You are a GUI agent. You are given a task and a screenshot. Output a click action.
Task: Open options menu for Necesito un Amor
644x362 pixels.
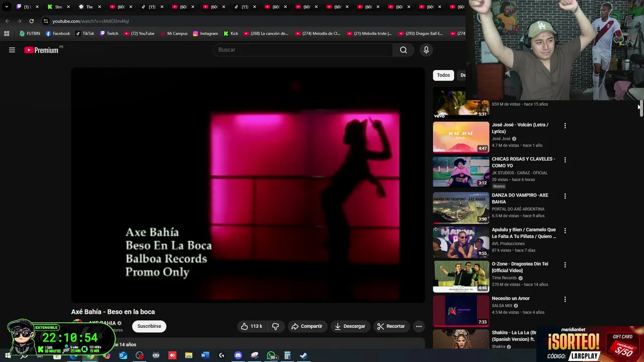565,299
